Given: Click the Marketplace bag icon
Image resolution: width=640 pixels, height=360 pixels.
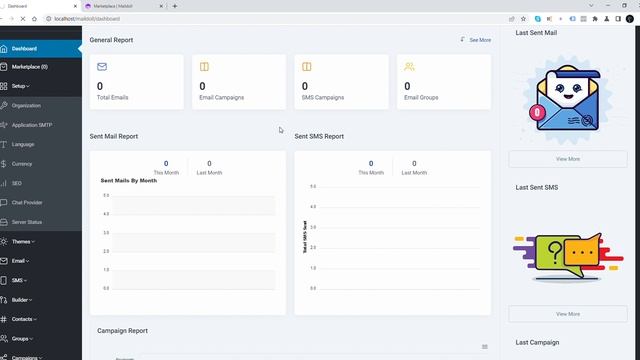Looking at the screenshot, I should 4,67.
